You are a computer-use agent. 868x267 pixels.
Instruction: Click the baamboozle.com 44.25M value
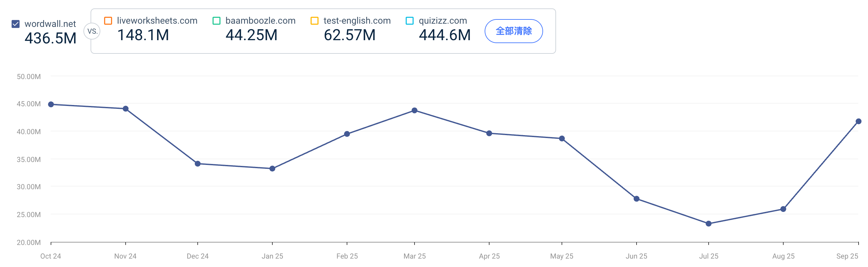[251, 35]
